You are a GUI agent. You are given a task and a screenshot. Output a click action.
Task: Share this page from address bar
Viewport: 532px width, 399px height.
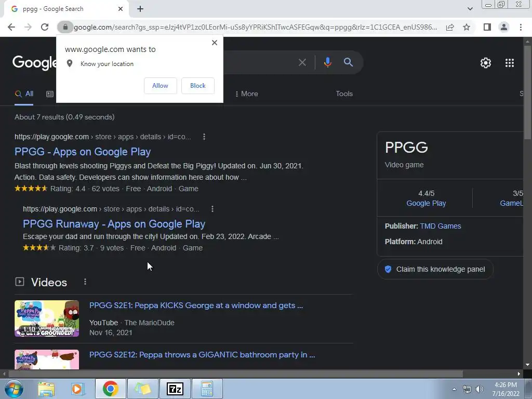[450, 27]
